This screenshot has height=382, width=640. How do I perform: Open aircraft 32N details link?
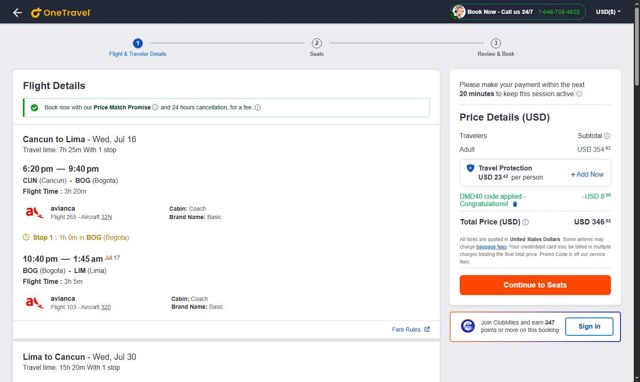click(107, 217)
